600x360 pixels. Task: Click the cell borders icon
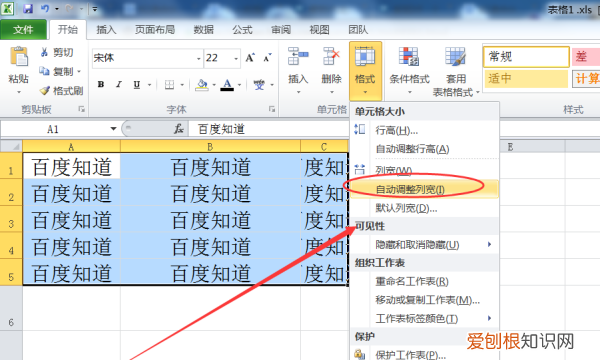169,85
